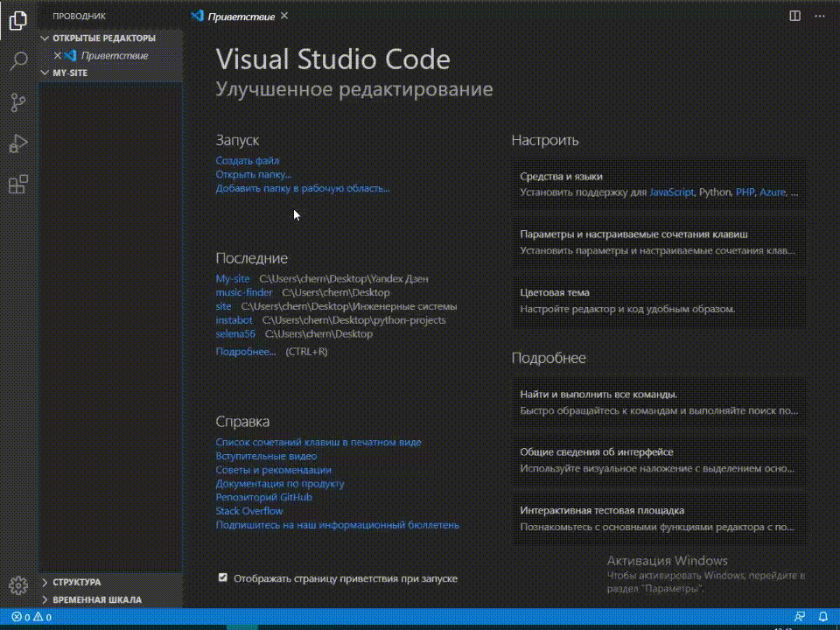The width and height of the screenshot is (840, 630).
Task: Click the Azure support link
Action: (x=772, y=192)
